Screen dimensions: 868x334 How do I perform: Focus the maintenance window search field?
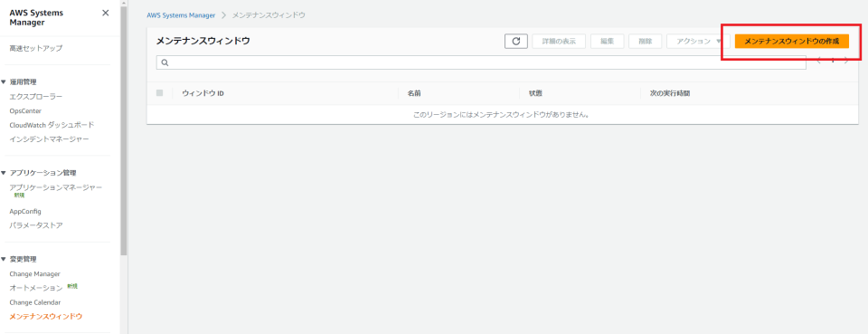click(x=480, y=62)
